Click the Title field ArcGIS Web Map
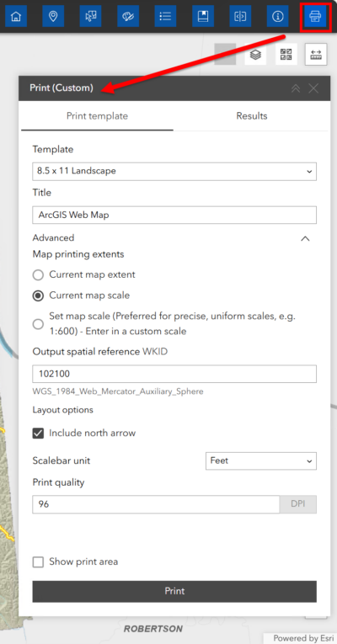This screenshot has width=337, height=644. (174, 215)
